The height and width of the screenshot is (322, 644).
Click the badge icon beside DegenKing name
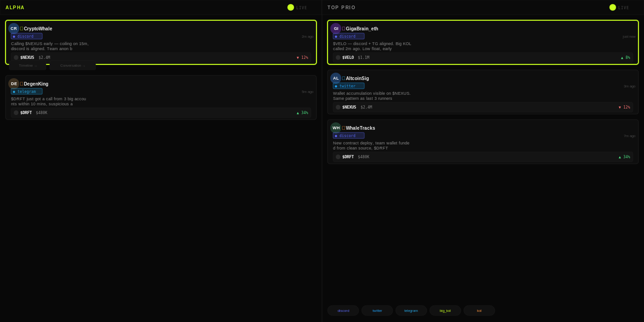click(x=22, y=84)
